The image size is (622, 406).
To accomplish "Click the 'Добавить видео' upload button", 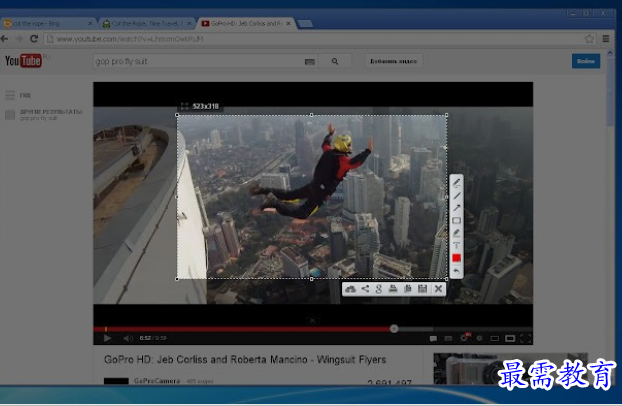I will click(x=393, y=61).
